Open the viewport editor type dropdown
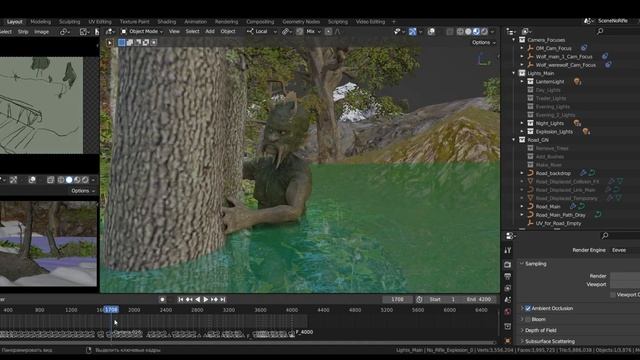This screenshot has width=640, height=360. coord(111,31)
